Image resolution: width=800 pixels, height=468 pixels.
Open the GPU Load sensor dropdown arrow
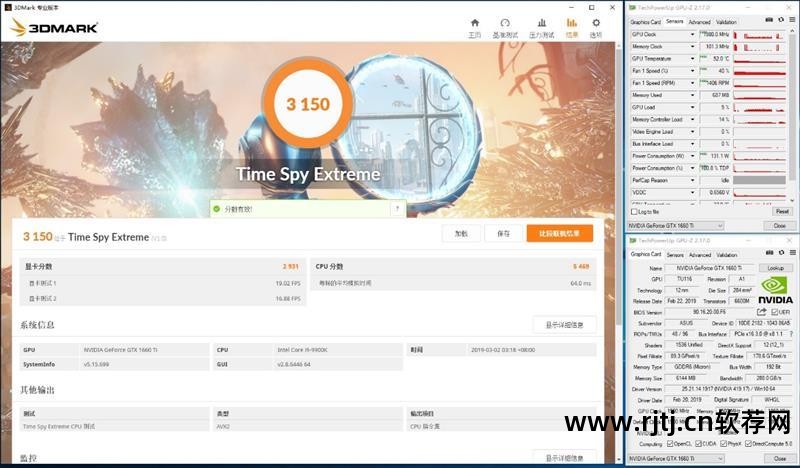[x=692, y=107]
